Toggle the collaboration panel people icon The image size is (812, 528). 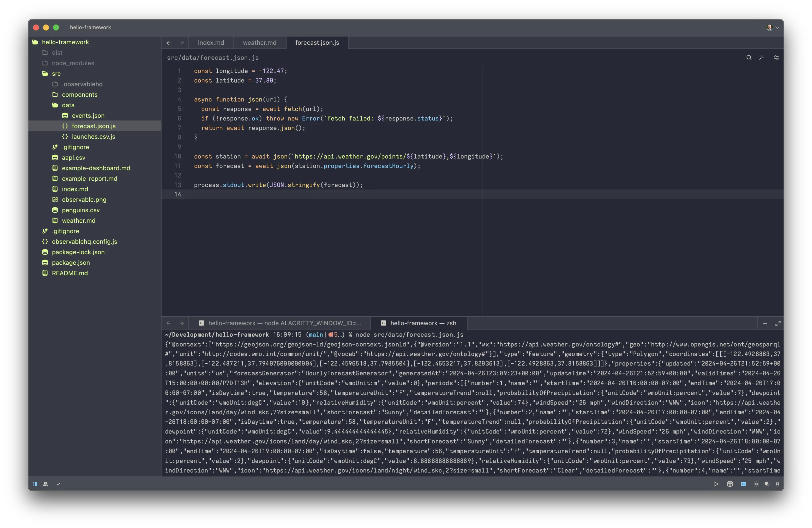(x=45, y=484)
